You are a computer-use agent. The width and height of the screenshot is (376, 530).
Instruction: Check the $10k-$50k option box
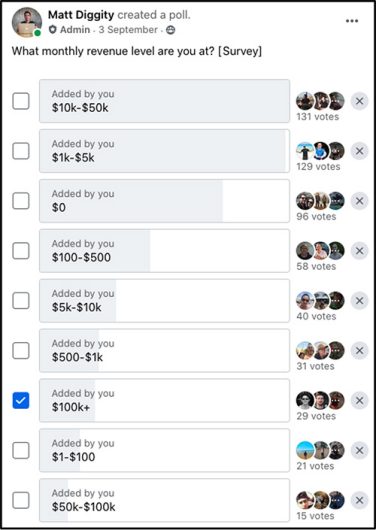tap(21, 101)
